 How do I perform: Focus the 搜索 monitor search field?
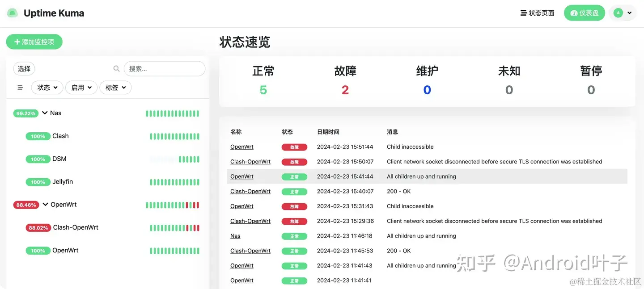coord(165,68)
